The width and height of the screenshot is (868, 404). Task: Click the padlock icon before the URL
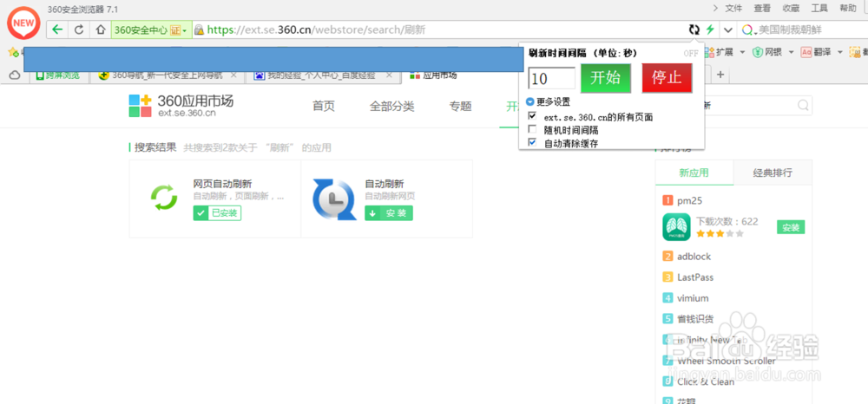pos(199,29)
